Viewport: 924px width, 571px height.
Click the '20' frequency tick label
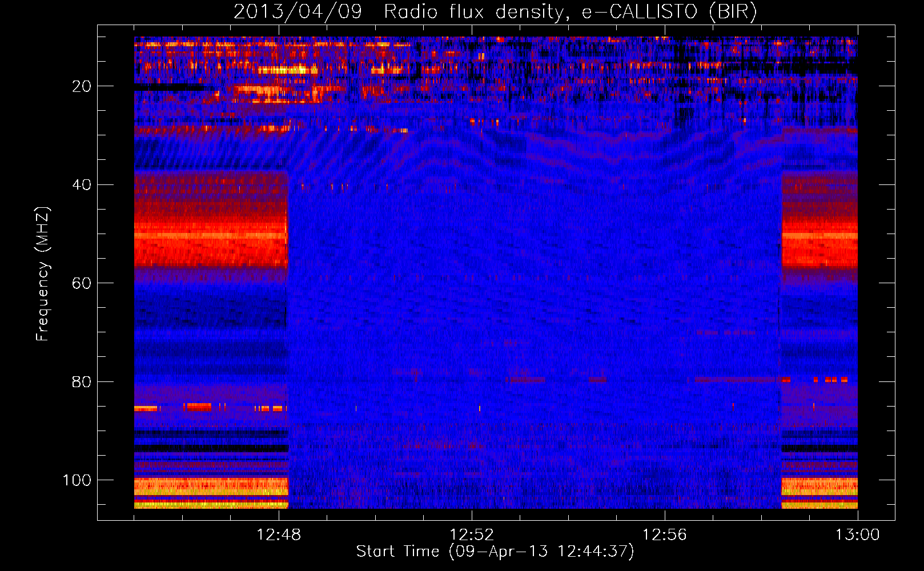click(82, 86)
